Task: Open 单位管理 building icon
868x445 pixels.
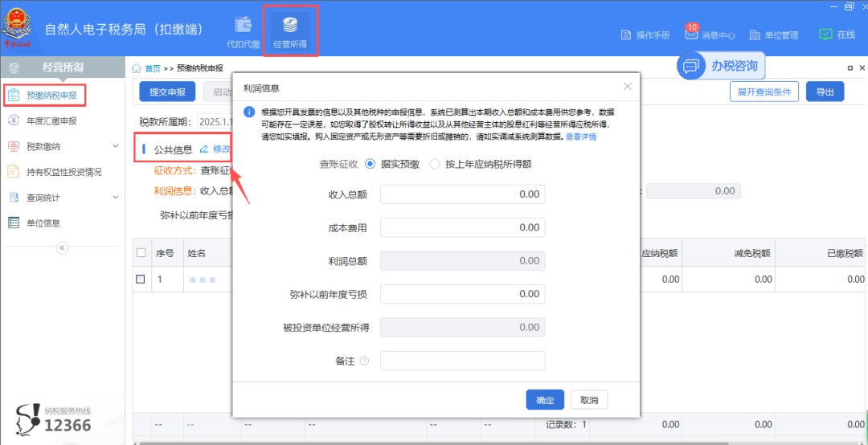Action: click(755, 35)
